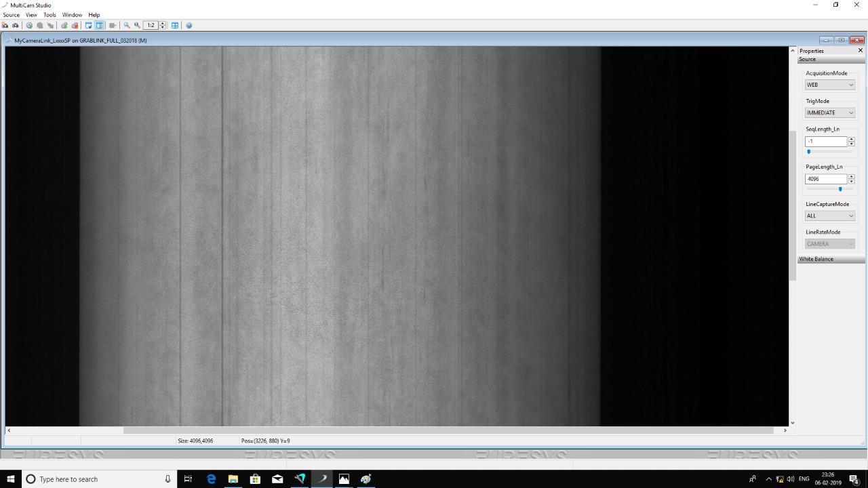Image resolution: width=868 pixels, height=488 pixels.
Task: Open Microsoft Edge from the taskbar
Action: click(211, 479)
